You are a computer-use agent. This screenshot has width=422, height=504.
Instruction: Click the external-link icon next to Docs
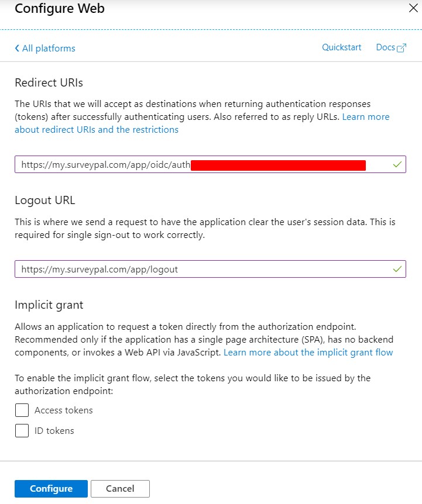402,47
